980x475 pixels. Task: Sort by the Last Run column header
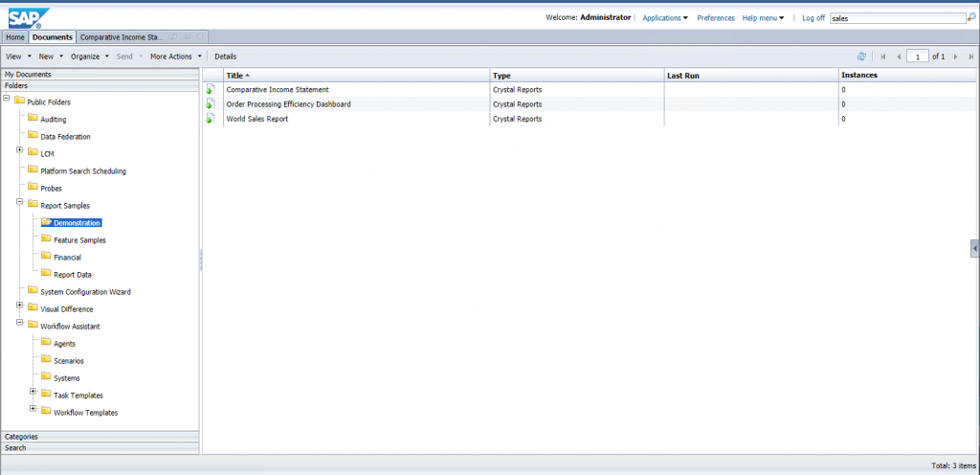pos(751,75)
